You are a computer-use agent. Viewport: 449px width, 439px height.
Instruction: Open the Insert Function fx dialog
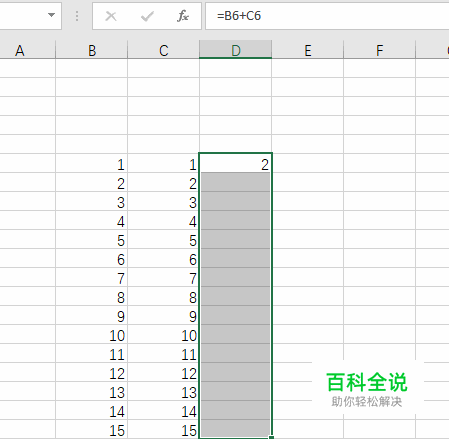[183, 16]
